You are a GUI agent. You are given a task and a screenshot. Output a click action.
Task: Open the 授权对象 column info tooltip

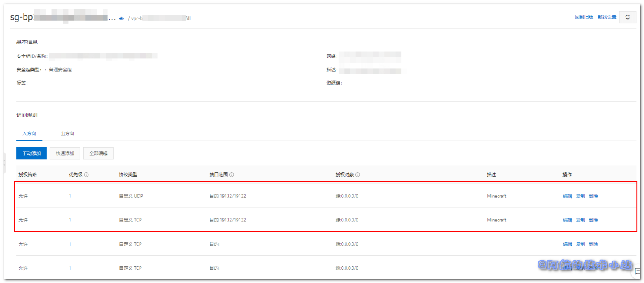tap(357, 175)
